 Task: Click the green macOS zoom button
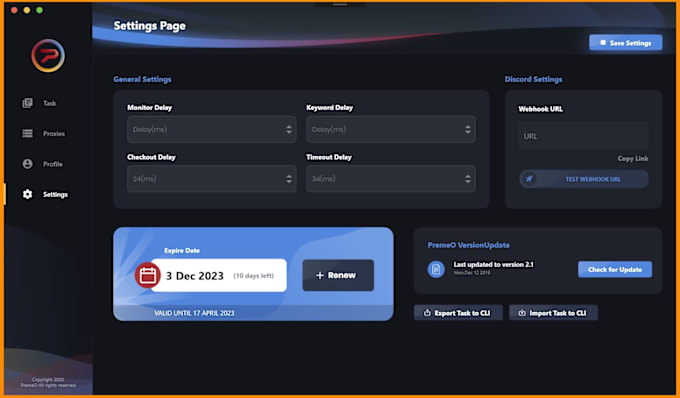point(39,10)
